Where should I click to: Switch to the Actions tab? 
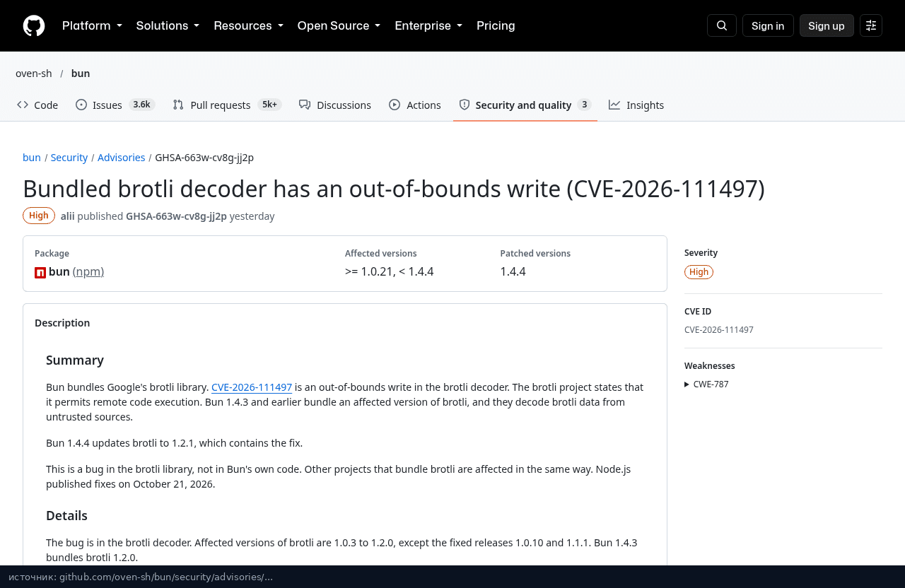coord(415,105)
